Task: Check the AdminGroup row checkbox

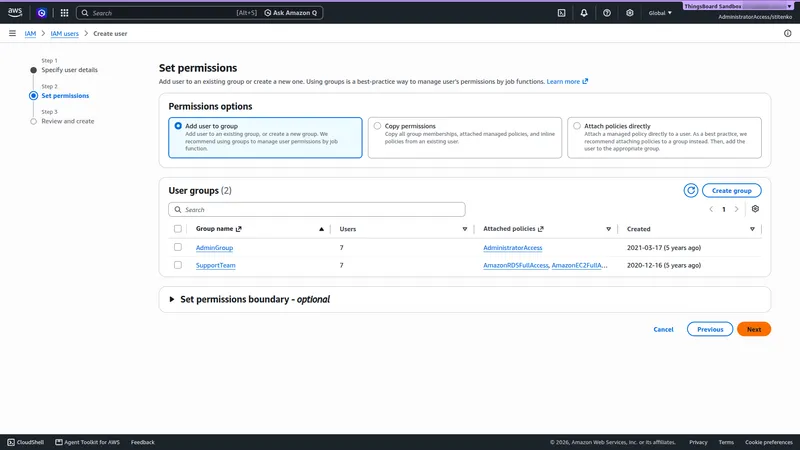Action: click(178, 247)
